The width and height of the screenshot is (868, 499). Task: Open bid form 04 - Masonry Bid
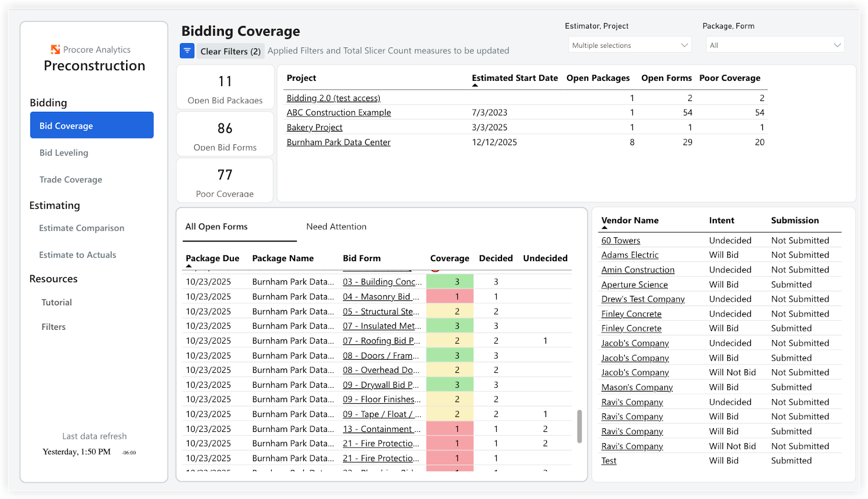pos(381,296)
